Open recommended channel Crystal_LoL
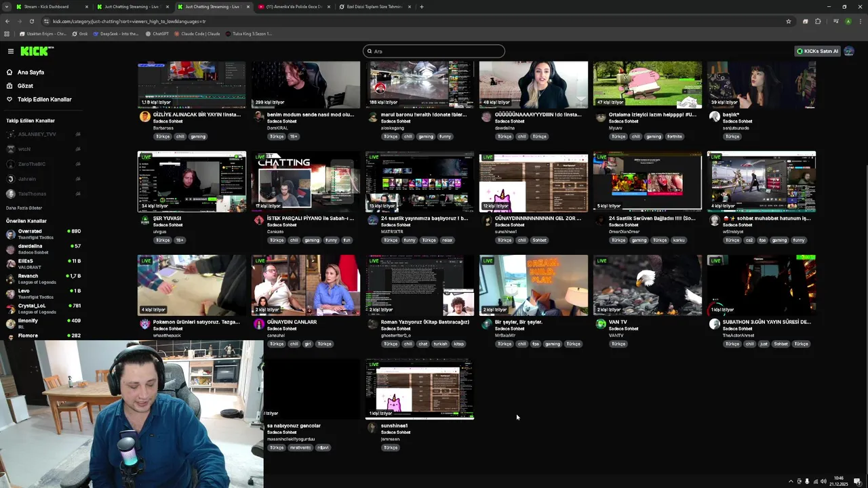Screen dimensions: 868x488 [x=43, y=308]
